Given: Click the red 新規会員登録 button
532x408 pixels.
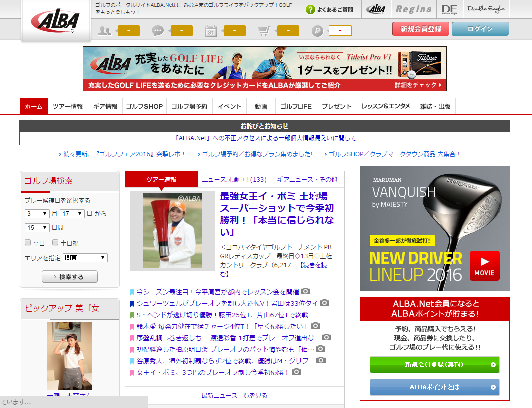Looking at the screenshot, I should 421,29.
